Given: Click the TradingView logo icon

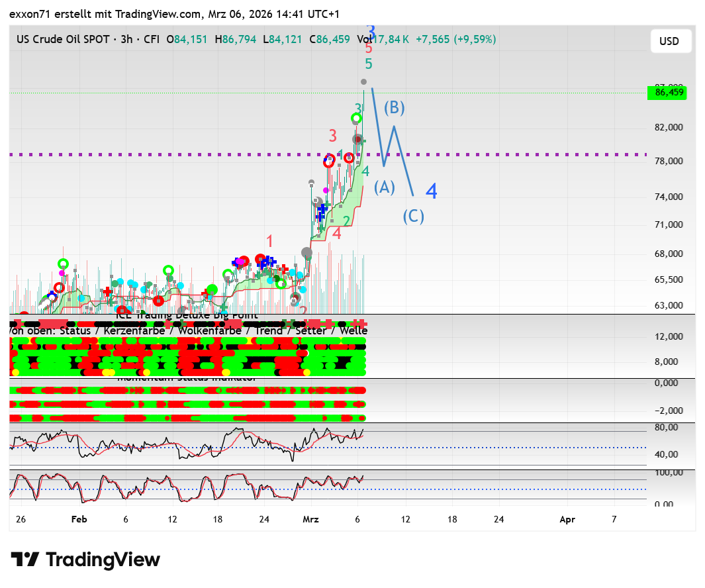Looking at the screenshot, I should (25, 560).
